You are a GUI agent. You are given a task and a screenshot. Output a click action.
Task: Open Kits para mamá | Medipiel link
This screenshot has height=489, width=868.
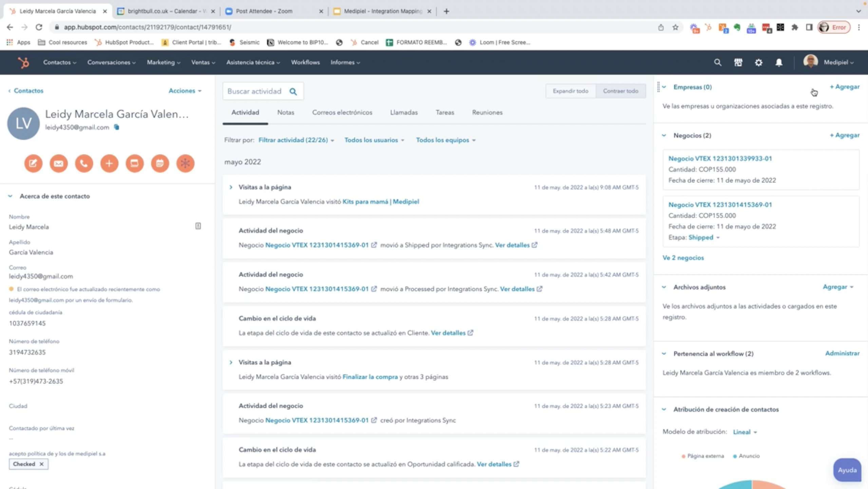click(380, 202)
